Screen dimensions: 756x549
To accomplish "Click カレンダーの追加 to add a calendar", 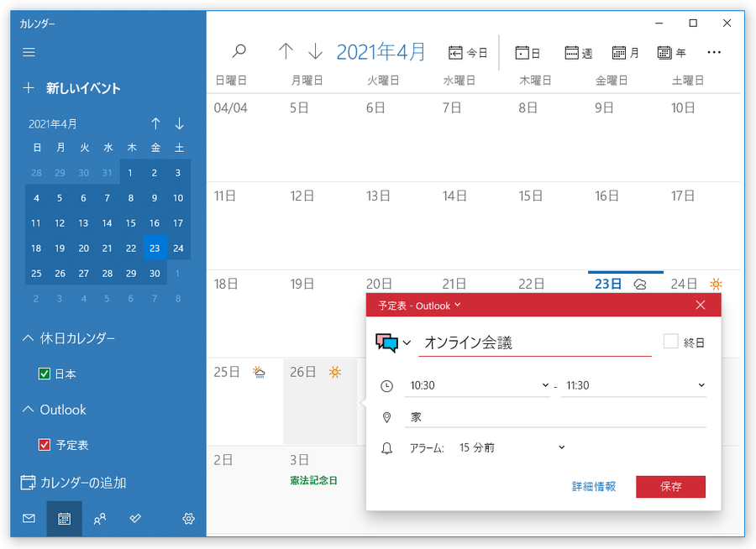I will pos(73,483).
